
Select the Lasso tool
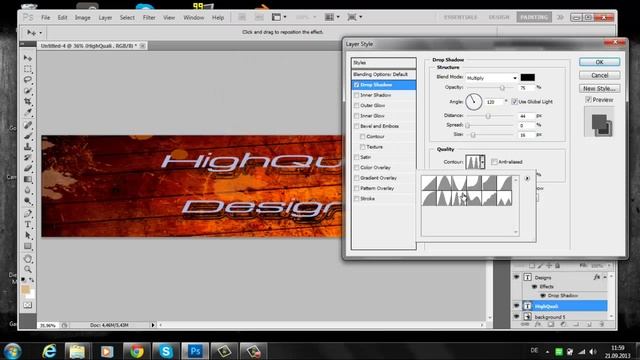[28, 80]
